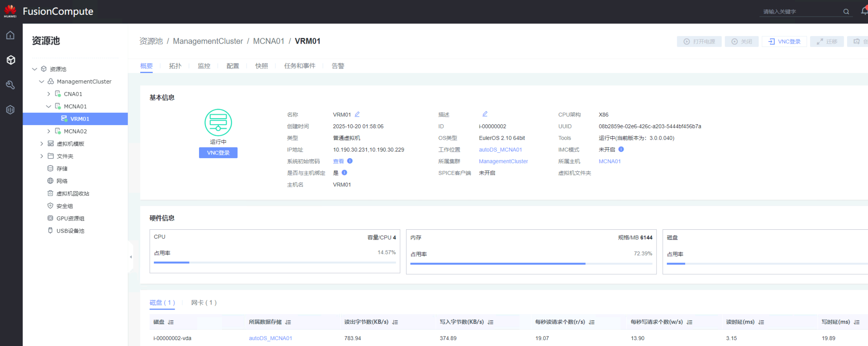Viewport: 868px width, 346px height.
Task: Click the home icon in left sidebar
Action: click(10, 35)
